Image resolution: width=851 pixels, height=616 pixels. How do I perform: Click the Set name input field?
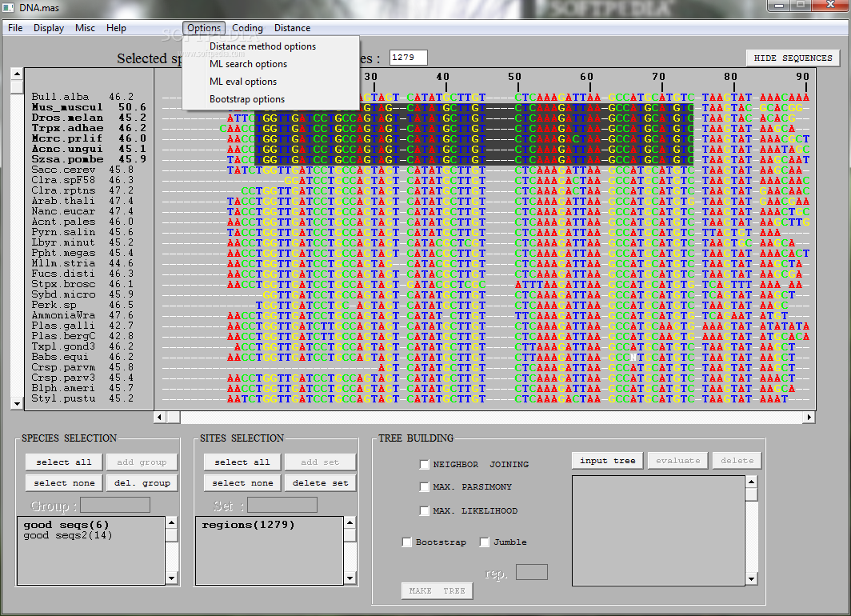[282, 506]
